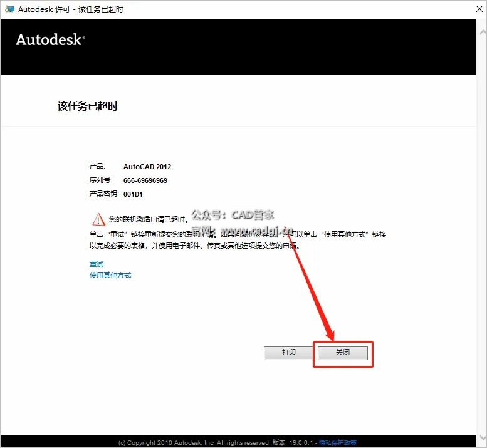Select the product name AutoCAD 2012
This screenshot has height=448, width=487.
click(147, 167)
